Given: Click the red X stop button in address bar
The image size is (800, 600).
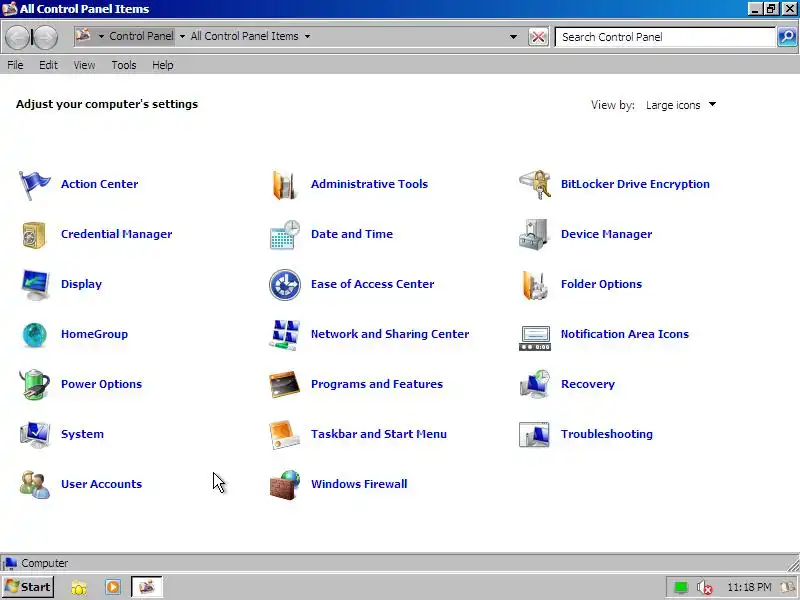Looking at the screenshot, I should click(538, 37).
